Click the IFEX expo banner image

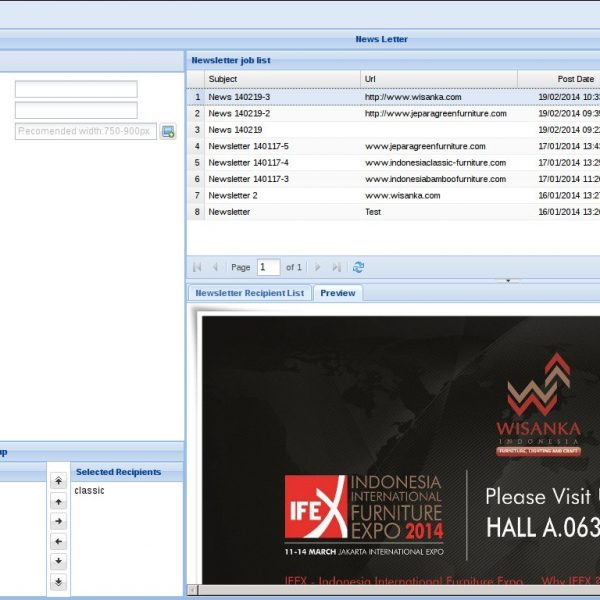pos(364,515)
